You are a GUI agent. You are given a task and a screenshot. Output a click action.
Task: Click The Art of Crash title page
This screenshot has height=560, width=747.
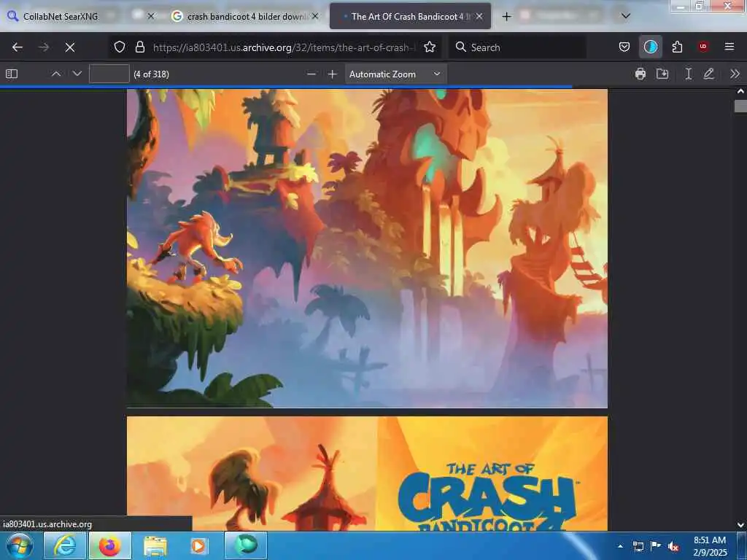point(367,473)
